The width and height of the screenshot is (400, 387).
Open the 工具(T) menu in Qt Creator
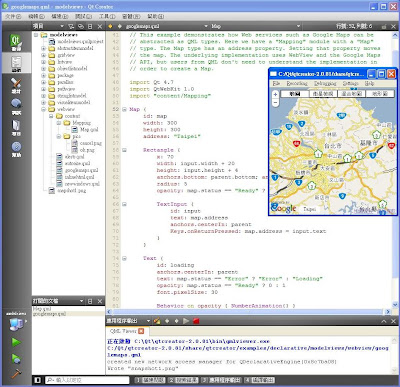(107, 16)
